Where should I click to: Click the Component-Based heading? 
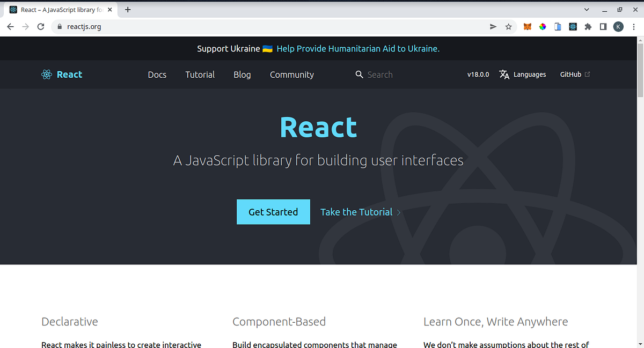[279, 322]
